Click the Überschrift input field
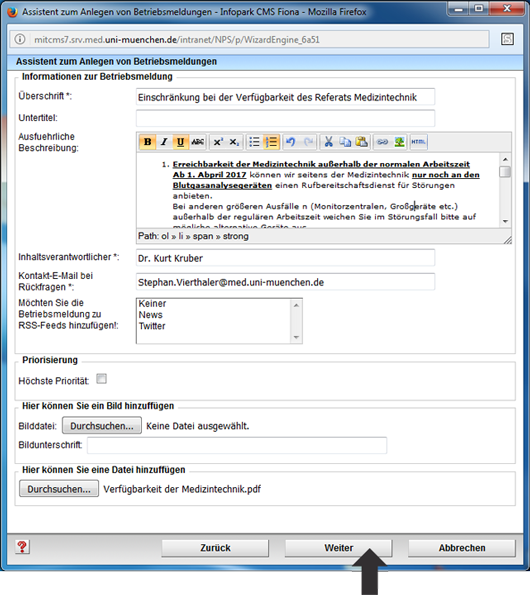 point(285,97)
